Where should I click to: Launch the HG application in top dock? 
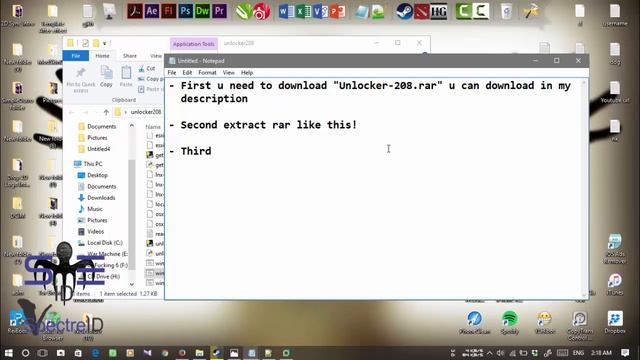pyautogui.click(x=439, y=11)
